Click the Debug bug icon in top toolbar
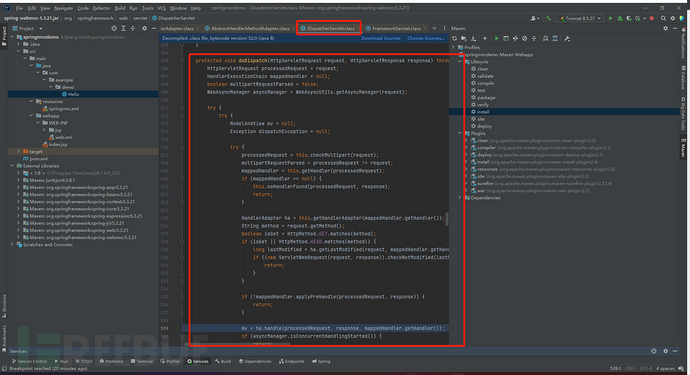Viewport: 690px width, 375px height. point(620,18)
